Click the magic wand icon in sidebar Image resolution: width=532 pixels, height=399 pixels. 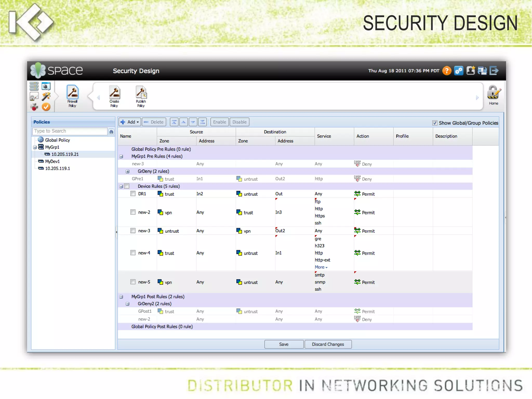[x=46, y=96]
